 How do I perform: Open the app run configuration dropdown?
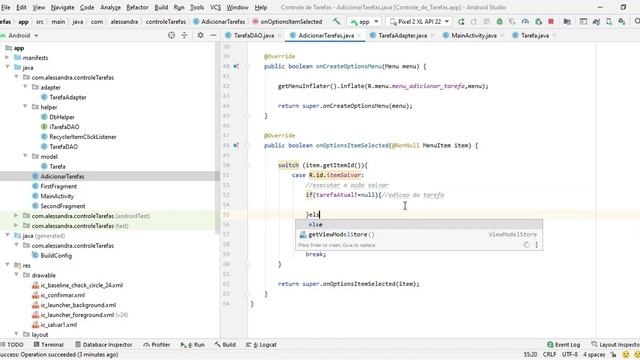(x=364, y=21)
